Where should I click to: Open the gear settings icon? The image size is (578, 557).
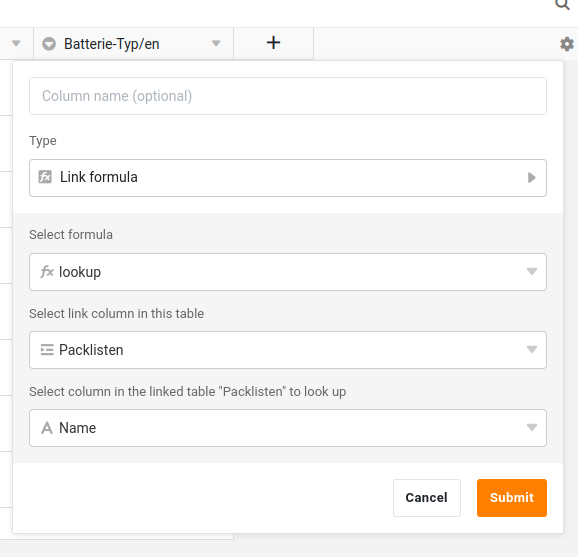point(567,44)
